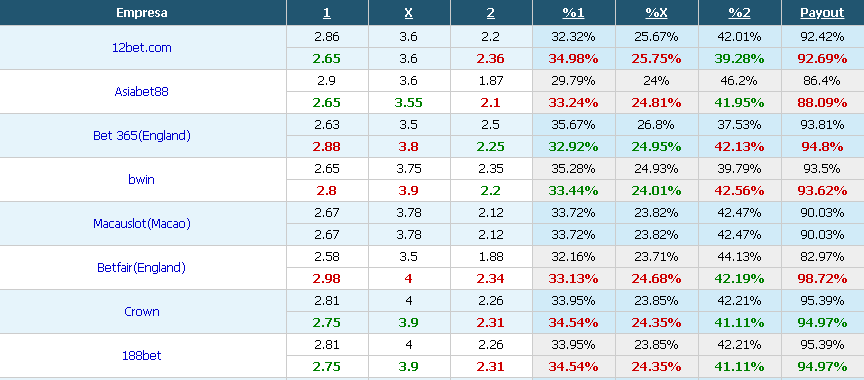Click the Crown bookmaker link

pyautogui.click(x=142, y=312)
